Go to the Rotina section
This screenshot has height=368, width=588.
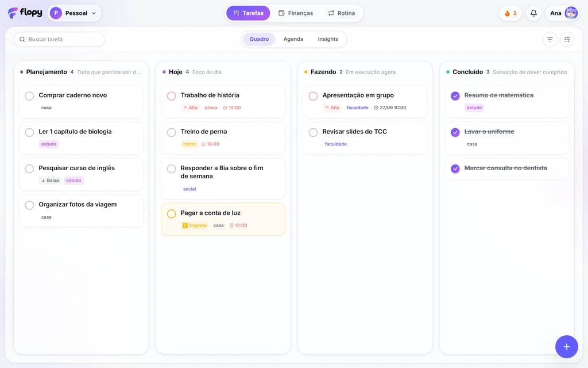pyautogui.click(x=341, y=13)
